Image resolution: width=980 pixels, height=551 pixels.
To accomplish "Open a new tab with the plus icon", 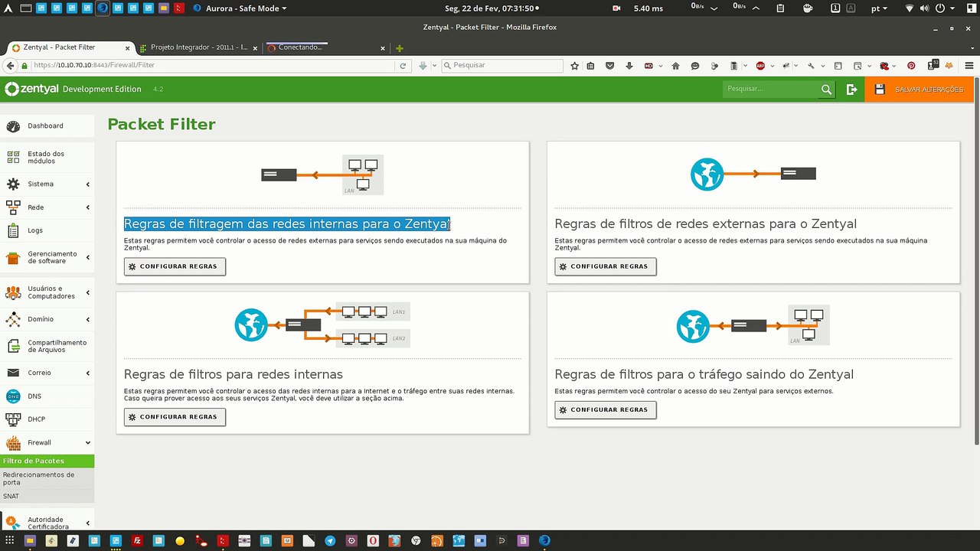I will (400, 47).
